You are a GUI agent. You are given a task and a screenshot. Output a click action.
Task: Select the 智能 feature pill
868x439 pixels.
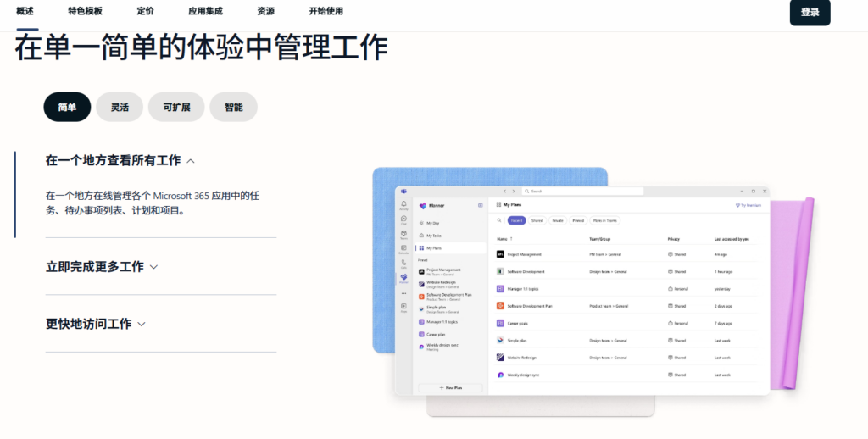pyautogui.click(x=234, y=107)
